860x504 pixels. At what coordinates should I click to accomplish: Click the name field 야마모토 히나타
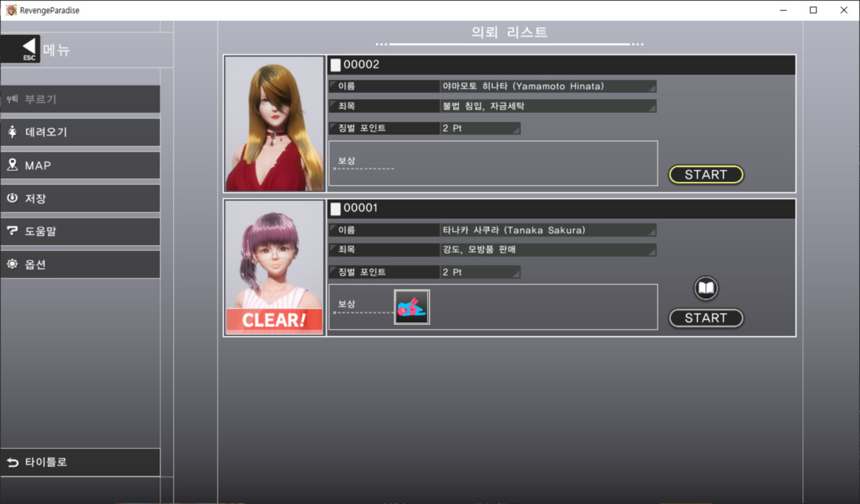pos(548,86)
